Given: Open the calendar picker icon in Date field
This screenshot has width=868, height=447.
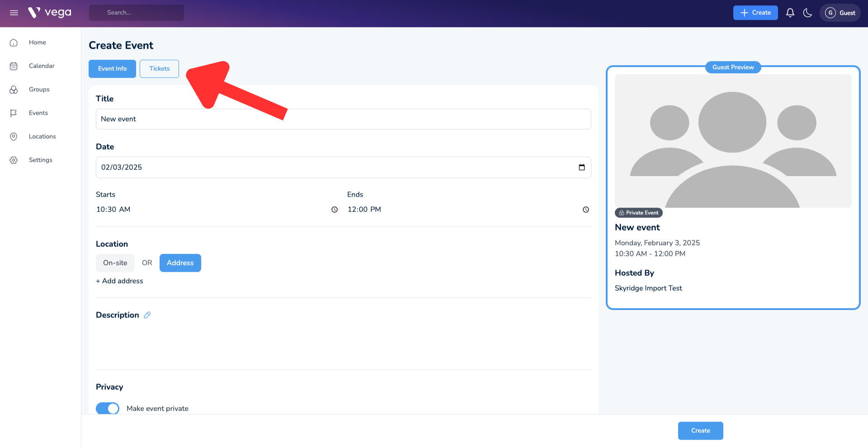Looking at the screenshot, I should click(x=581, y=167).
